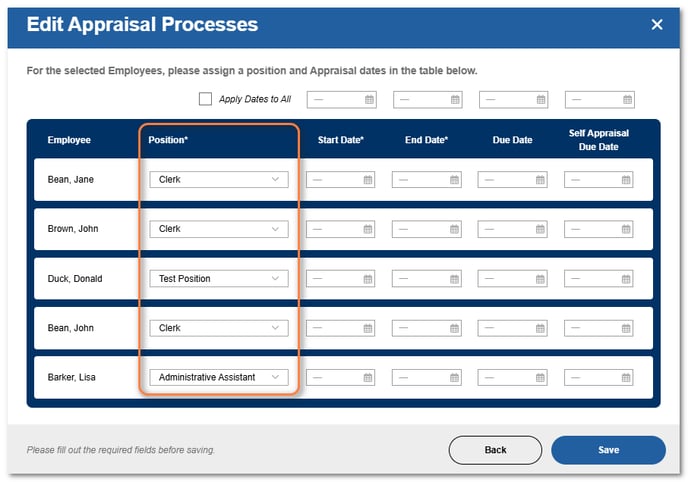Go Back to previous step

point(495,450)
